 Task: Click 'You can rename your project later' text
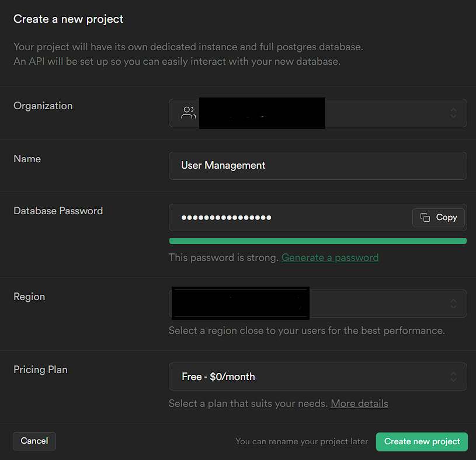point(302,441)
